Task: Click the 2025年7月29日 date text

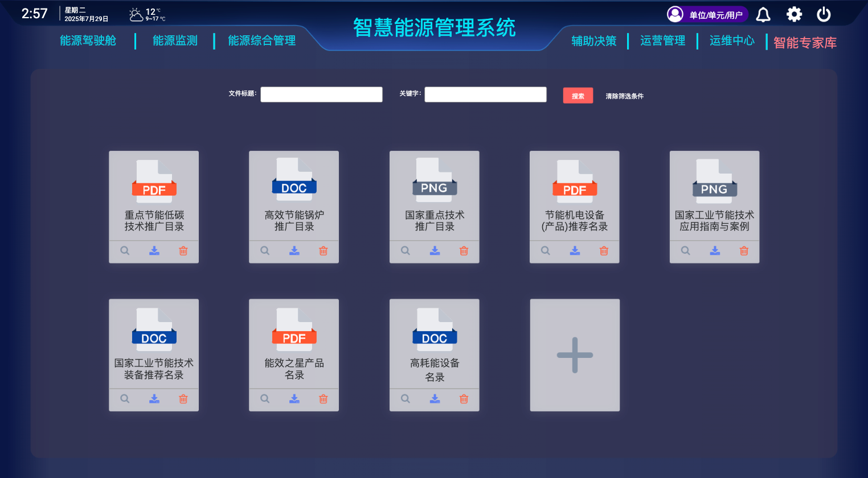Action: [87, 19]
